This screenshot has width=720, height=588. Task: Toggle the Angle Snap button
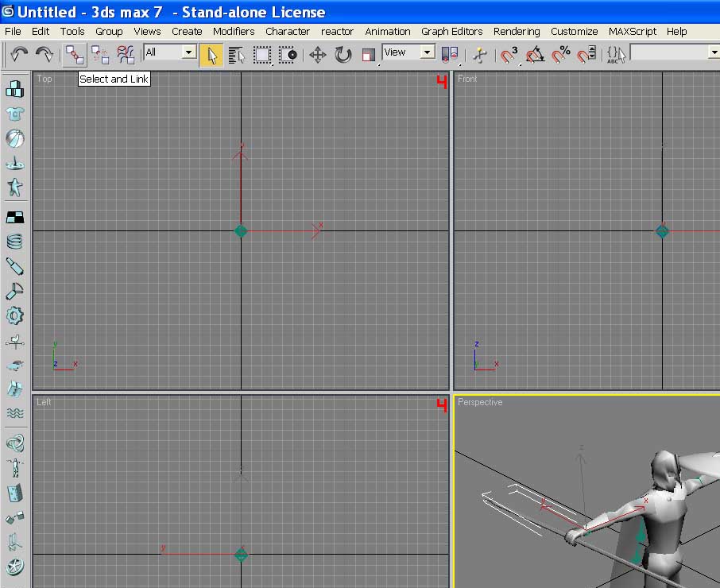coord(535,55)
